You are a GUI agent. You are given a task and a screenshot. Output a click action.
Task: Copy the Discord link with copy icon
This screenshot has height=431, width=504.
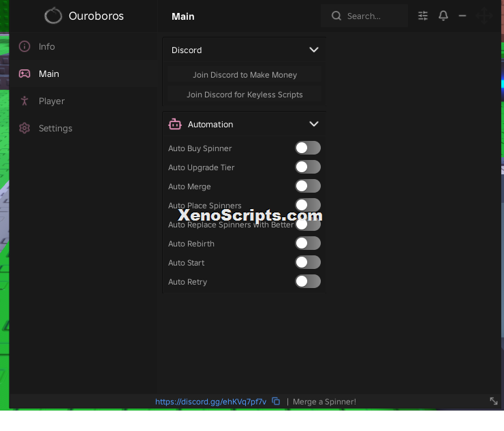pyautogui.click(x=276, y=401)
